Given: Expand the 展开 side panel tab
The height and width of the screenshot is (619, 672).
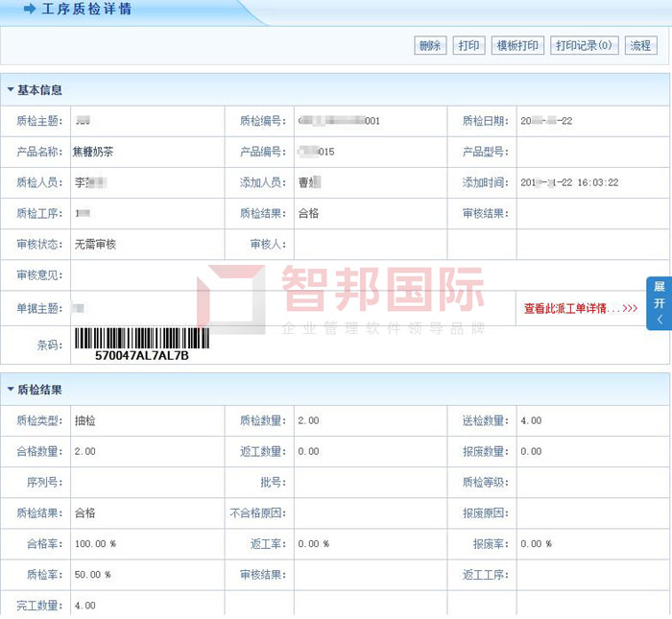Looking at the screenshot, I should pos(660,302).
